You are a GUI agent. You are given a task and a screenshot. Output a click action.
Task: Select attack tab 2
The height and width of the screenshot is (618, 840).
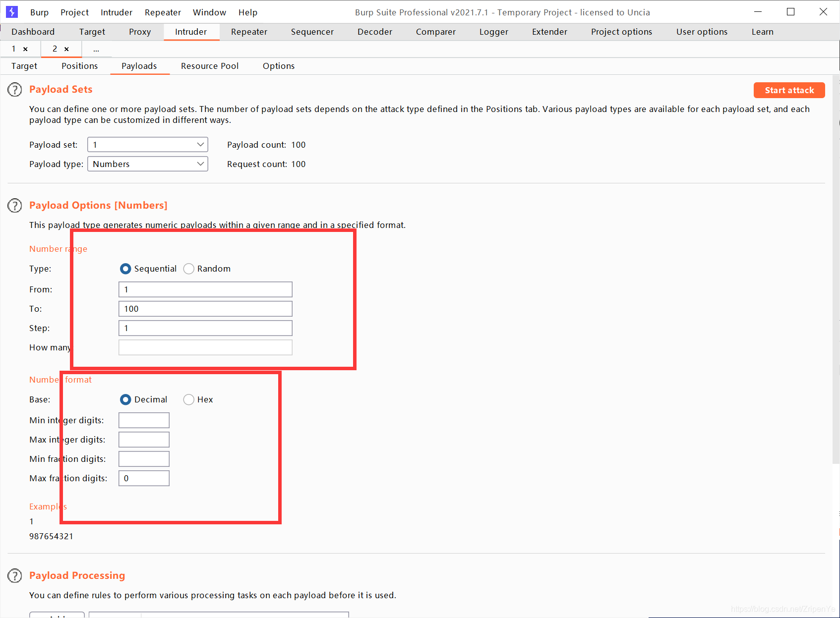[55, 49]
